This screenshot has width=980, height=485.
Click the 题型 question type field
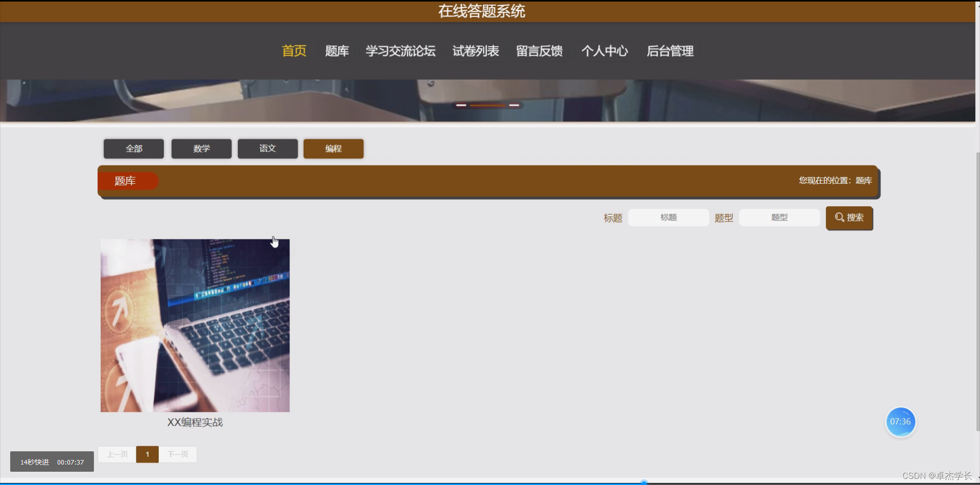tap(779, 217)
